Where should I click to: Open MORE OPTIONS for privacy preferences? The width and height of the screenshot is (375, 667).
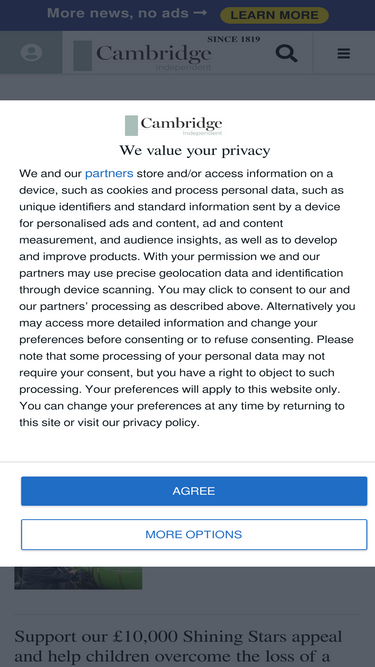tap(194, 534)
